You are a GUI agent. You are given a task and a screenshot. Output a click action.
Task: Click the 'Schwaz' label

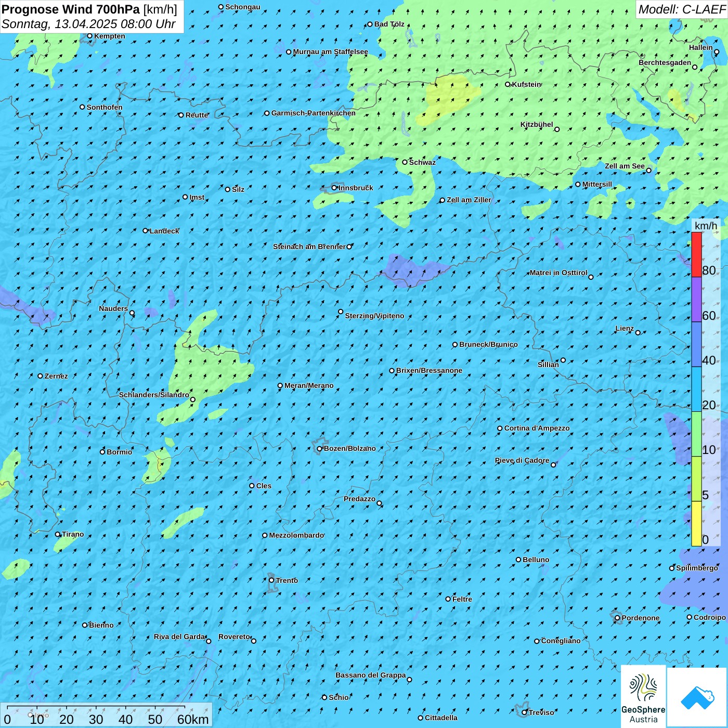point(422,162)
